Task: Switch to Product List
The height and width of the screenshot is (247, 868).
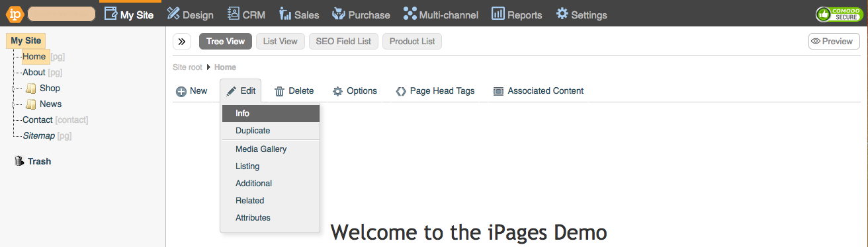Action: point(412,41)
